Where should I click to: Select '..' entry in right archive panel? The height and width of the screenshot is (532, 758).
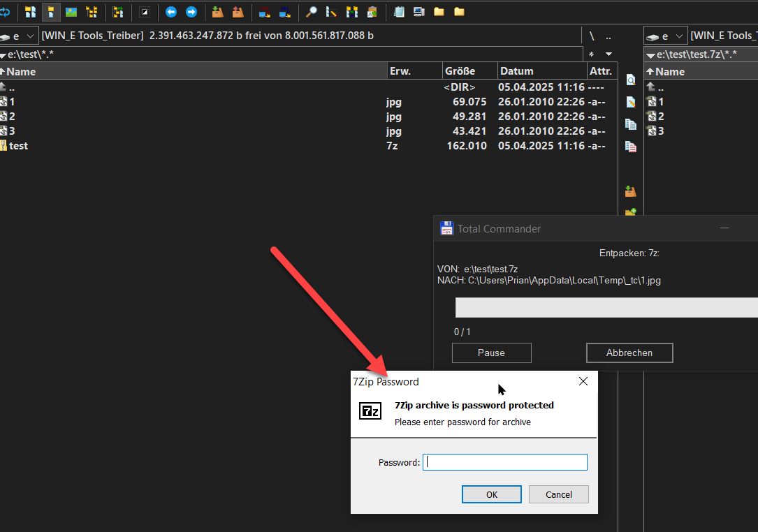(701, 87)
